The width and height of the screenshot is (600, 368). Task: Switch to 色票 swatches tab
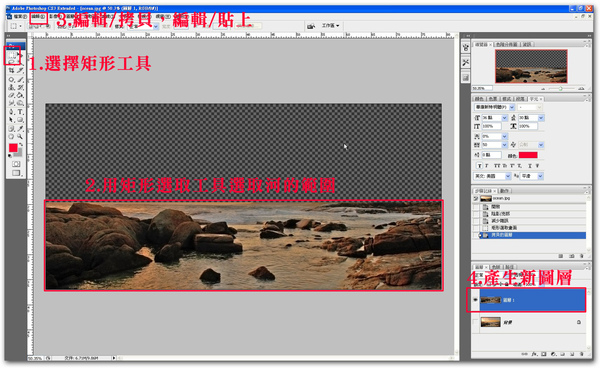(493, 99)
